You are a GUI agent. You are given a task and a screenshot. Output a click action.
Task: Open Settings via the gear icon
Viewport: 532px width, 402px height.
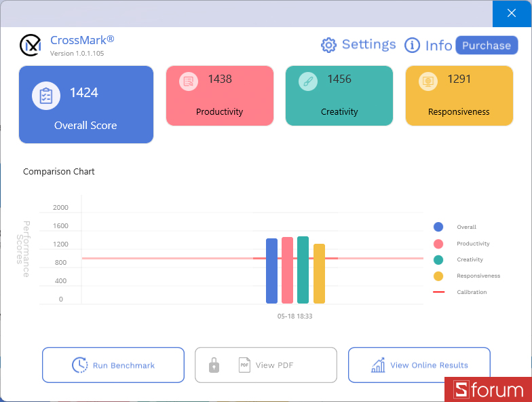[328, 45]
